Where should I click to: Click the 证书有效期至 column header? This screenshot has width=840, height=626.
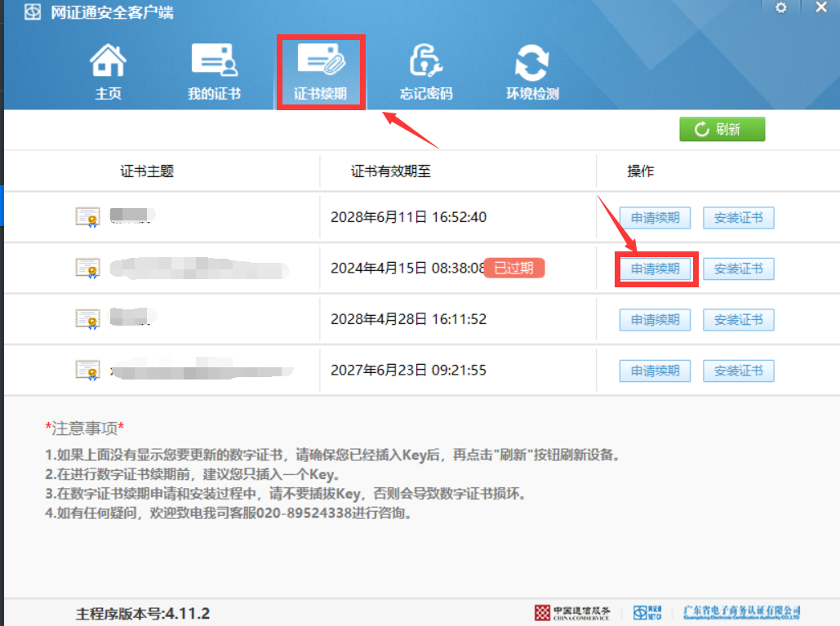click(x=390, y=171)
